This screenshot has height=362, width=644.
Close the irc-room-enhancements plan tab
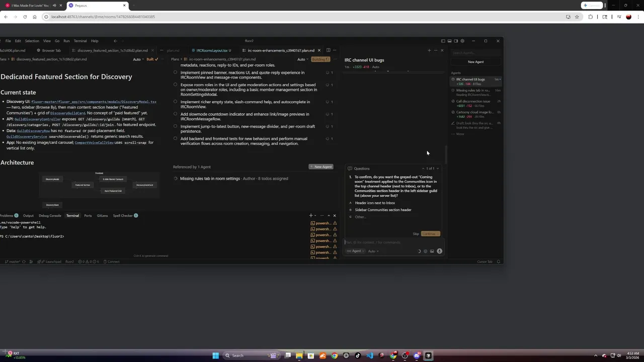click(318, 50)
